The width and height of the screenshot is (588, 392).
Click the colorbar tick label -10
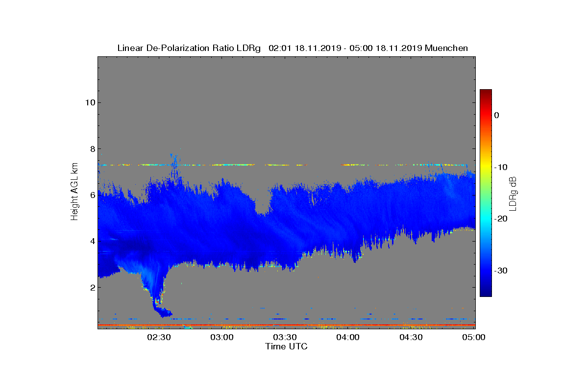point(500,167)
